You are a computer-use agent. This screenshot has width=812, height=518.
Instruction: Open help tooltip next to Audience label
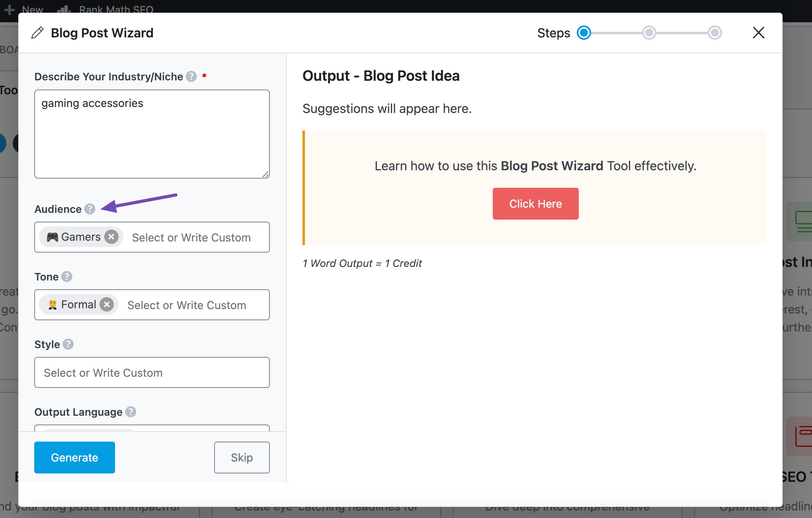(90, 209)
